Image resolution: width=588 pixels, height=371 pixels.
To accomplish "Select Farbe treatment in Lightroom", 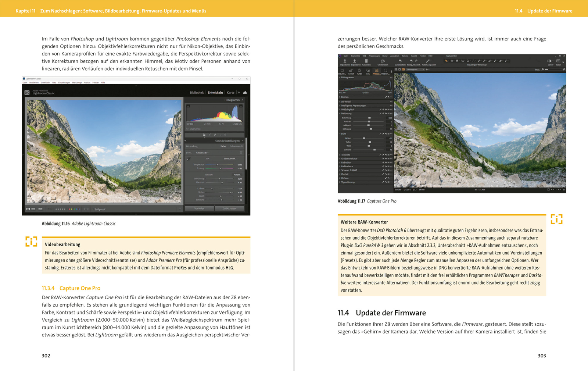I will pos(223,146).
